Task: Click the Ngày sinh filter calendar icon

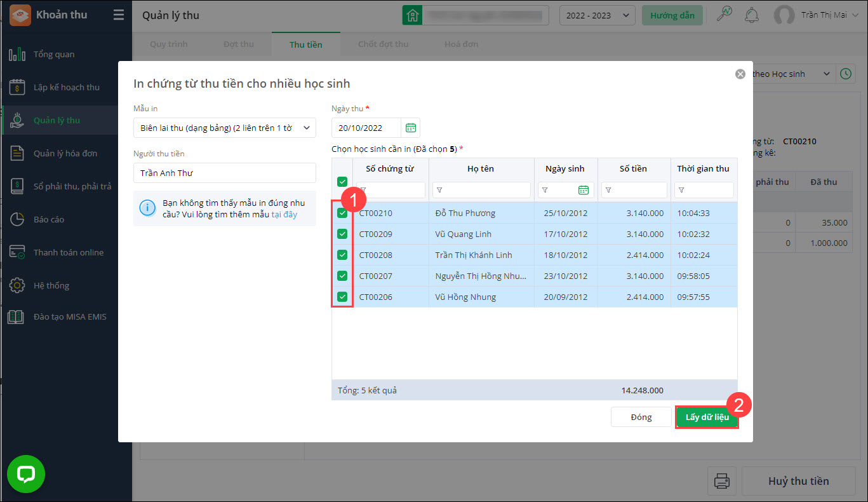Action: point(584,190)
